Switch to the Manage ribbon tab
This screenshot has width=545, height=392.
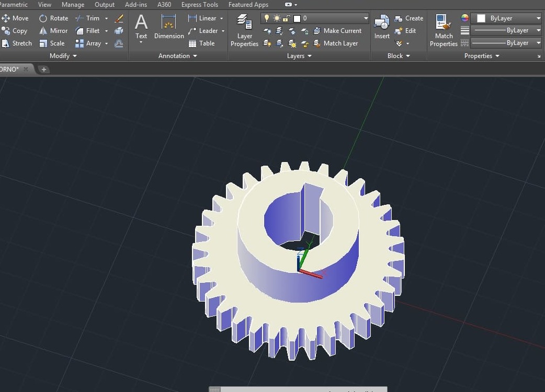coord(73,5)
